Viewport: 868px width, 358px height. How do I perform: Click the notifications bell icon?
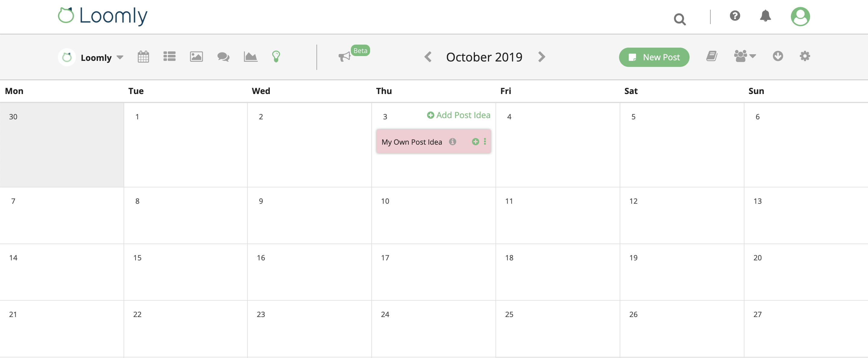pos(765,16)
